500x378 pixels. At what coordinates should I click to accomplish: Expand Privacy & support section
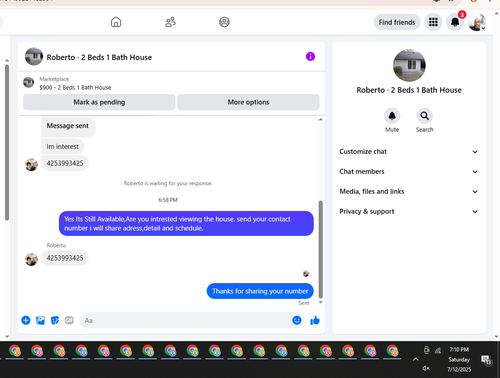point(409,212)
